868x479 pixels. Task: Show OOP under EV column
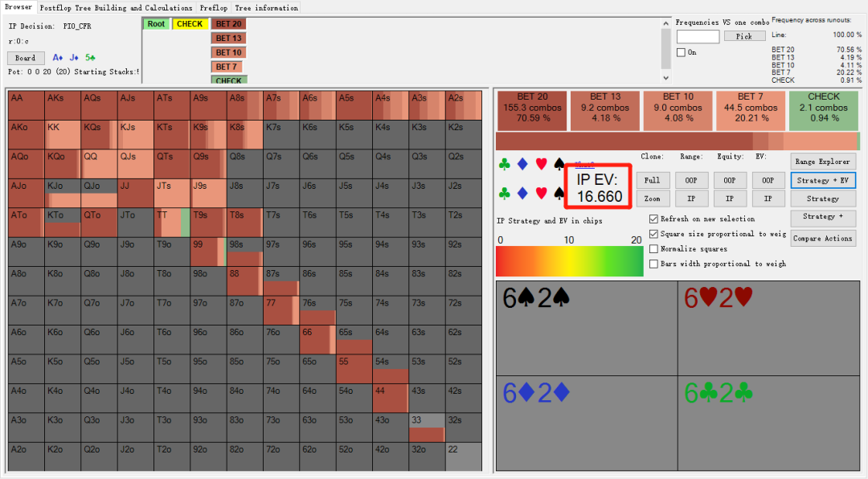pyautogui.click(x=768, y=181)
